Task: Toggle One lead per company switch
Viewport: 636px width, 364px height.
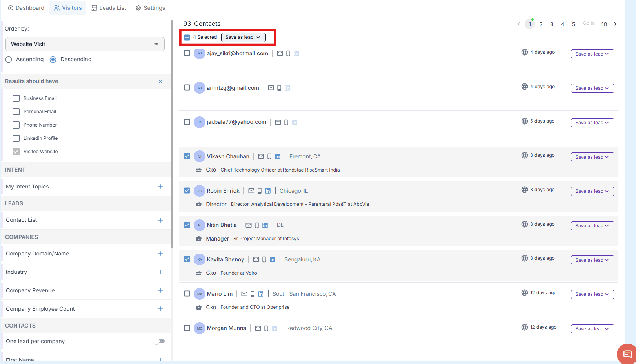Action: coord(159,341)
